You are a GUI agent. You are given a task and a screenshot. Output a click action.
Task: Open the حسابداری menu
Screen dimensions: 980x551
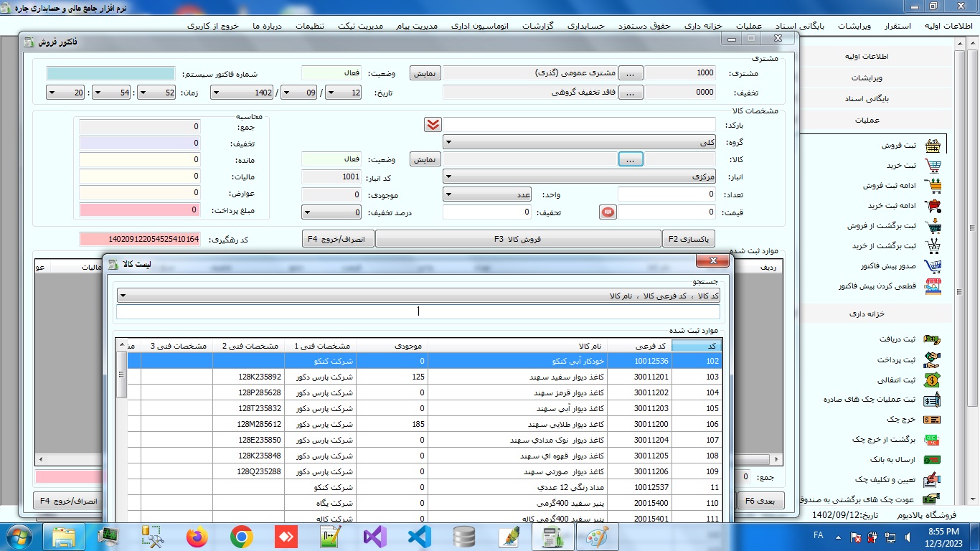(586, 26)
